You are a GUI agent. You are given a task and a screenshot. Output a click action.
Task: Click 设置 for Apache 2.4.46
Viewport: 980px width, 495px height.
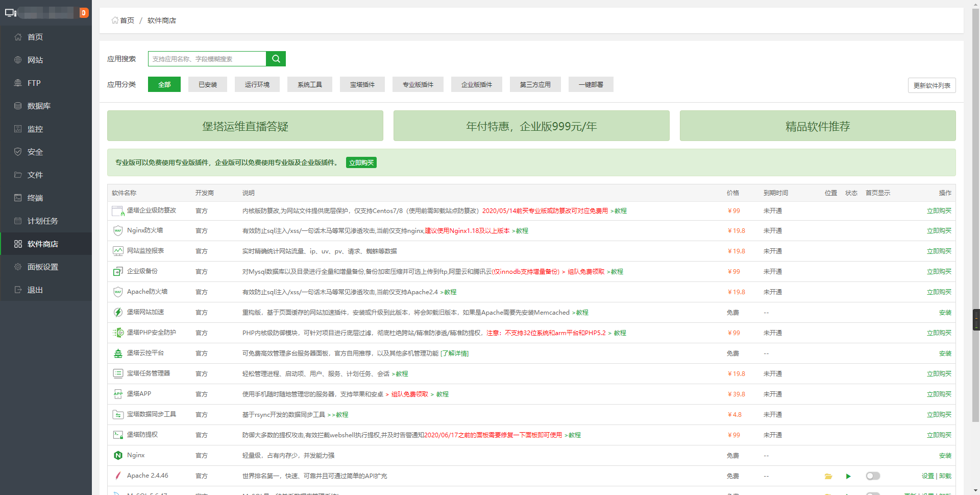tap(928, 476)
